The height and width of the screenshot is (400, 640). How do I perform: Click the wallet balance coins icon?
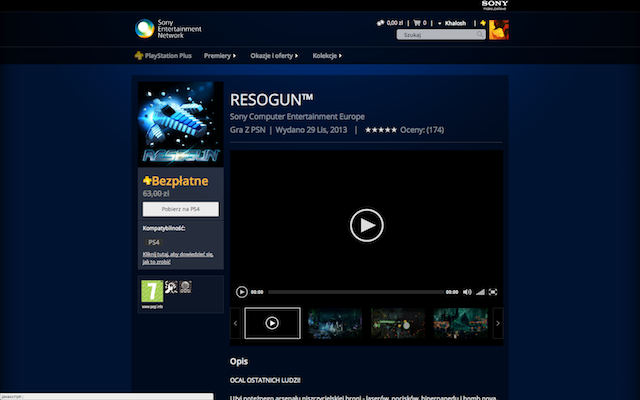pos(379,22)
